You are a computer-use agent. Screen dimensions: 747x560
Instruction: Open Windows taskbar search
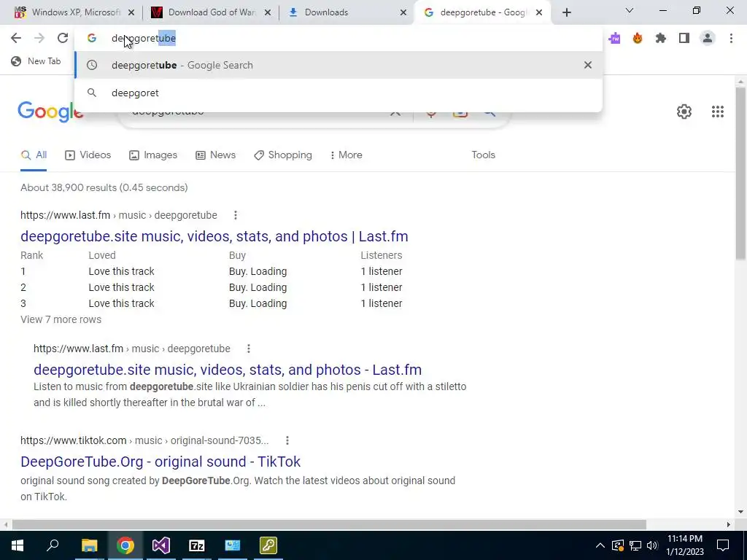click(x=53, y=545)
